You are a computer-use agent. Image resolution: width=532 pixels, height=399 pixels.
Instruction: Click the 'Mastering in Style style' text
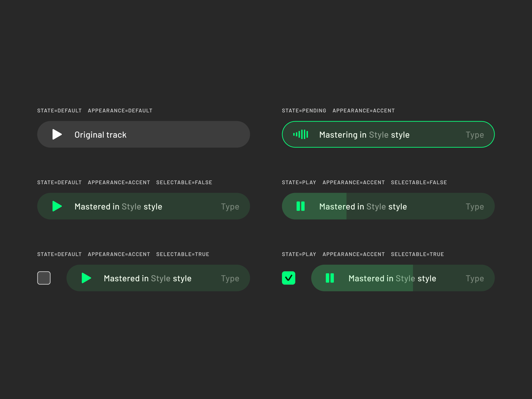pos(364,135)
